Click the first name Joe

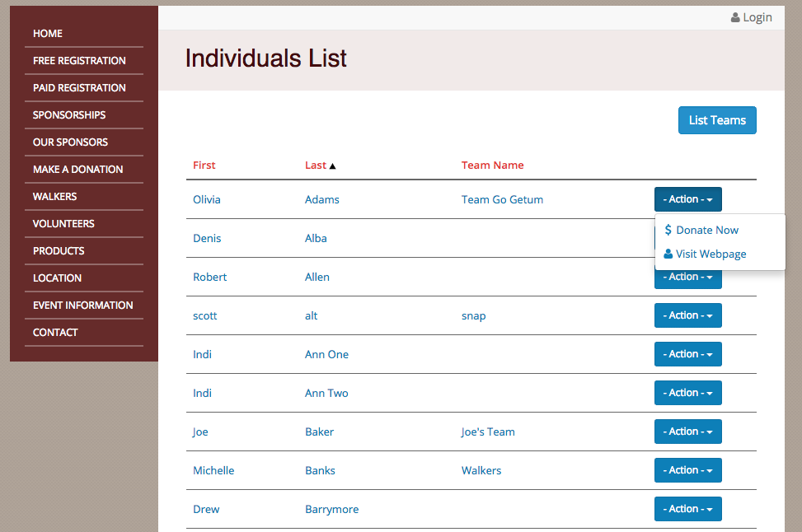click(x=200, y=432)
